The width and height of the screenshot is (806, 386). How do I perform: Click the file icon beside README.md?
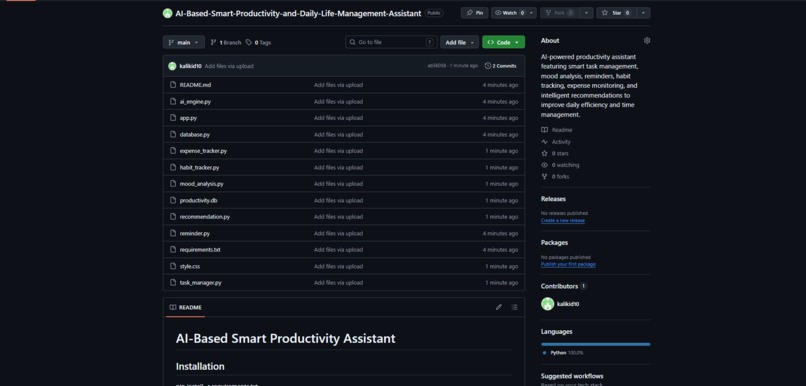click(173, 85)
